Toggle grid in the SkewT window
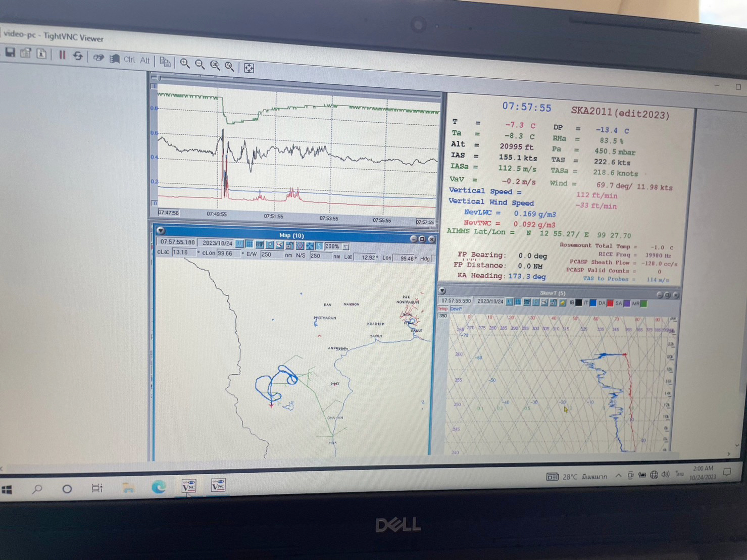This screenshot has width=747, height=560. point(518,302)
